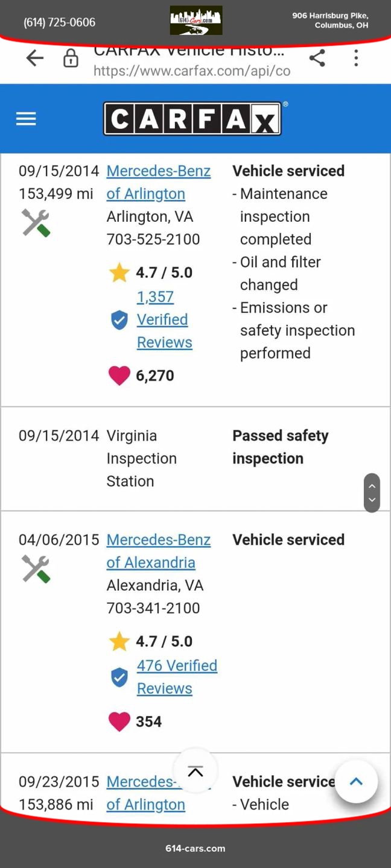Click the wrench icon for 09/15/2014 service

(36, 222)
